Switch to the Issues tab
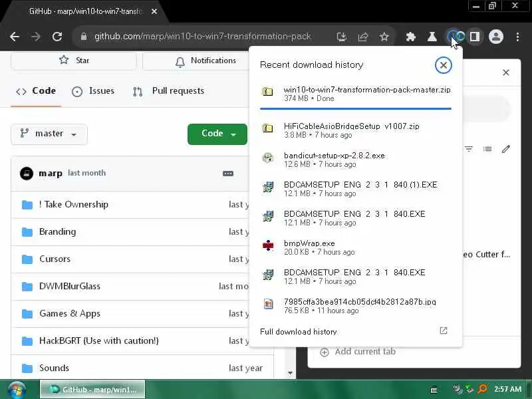This screenshot has width=532, height=399. coord(93,91)
